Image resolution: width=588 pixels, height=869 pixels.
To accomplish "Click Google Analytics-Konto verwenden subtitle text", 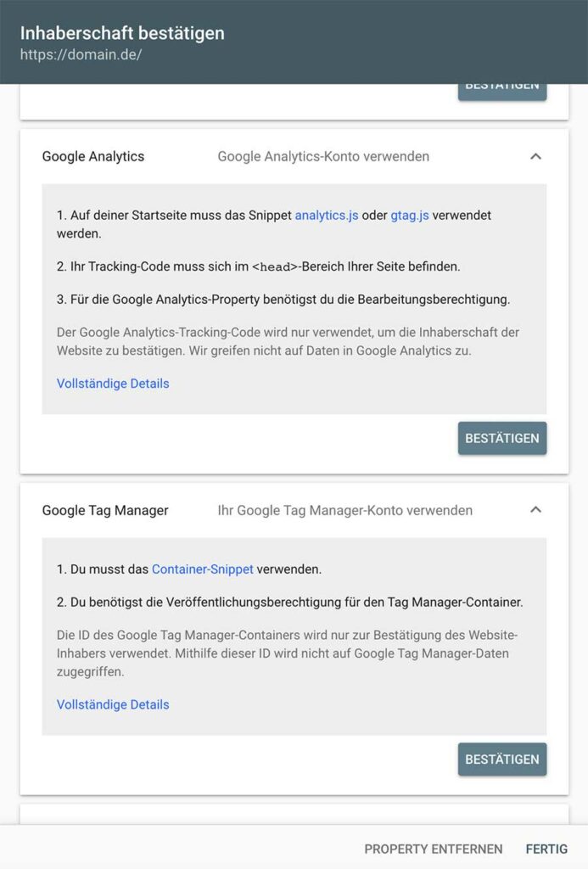I will pos(324,156).
